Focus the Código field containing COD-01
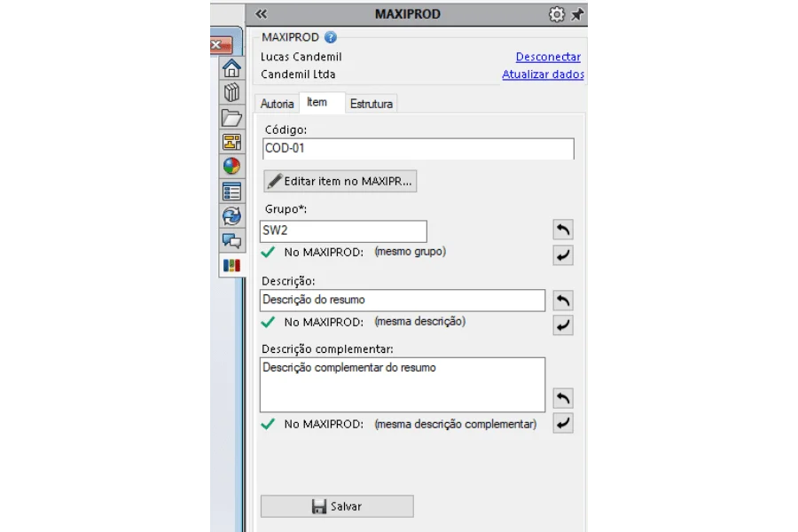The image size is (798, 532). pos(419,149)
